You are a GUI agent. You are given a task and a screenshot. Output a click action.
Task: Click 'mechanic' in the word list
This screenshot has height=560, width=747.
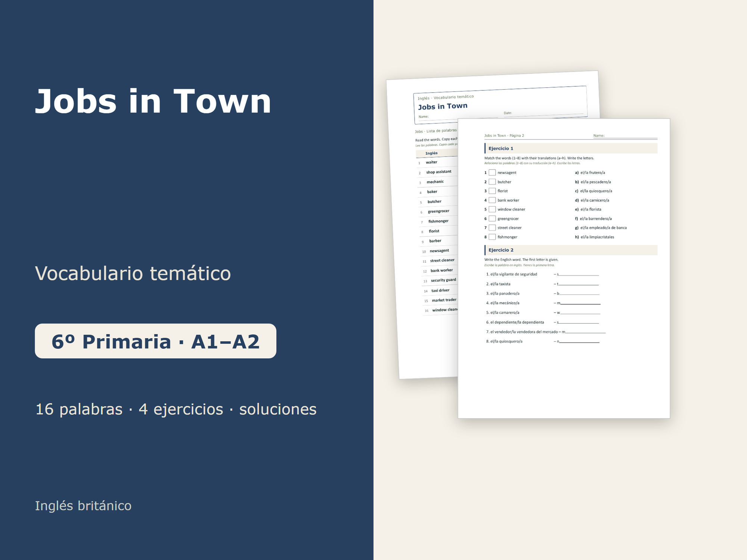pyautogui.click(x=435, y=182)
